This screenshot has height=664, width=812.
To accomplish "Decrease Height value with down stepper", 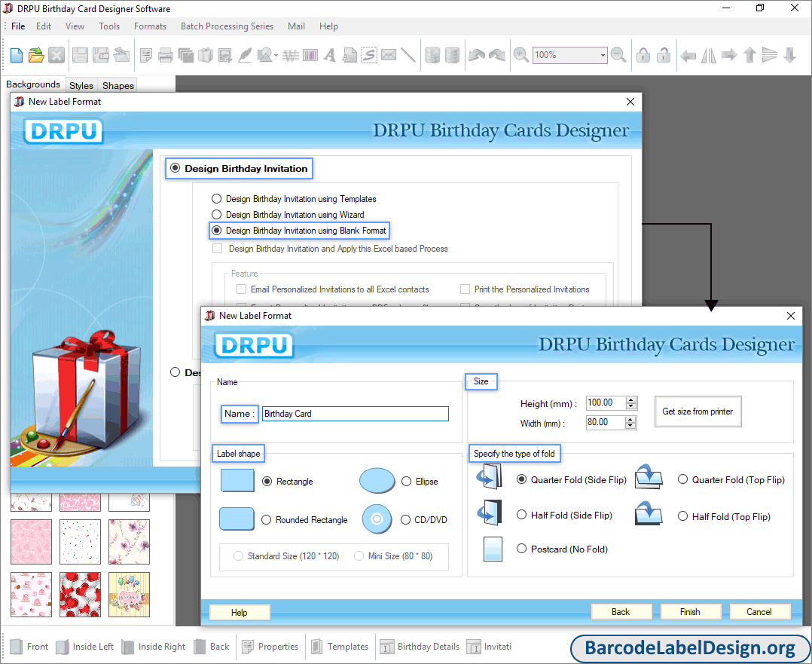I will point(630,406).
